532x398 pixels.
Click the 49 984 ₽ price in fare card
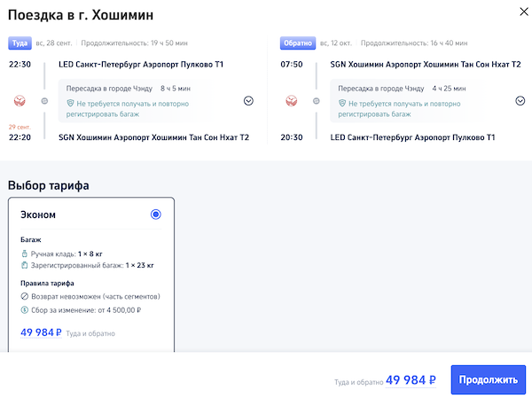(x=41, y=333)
